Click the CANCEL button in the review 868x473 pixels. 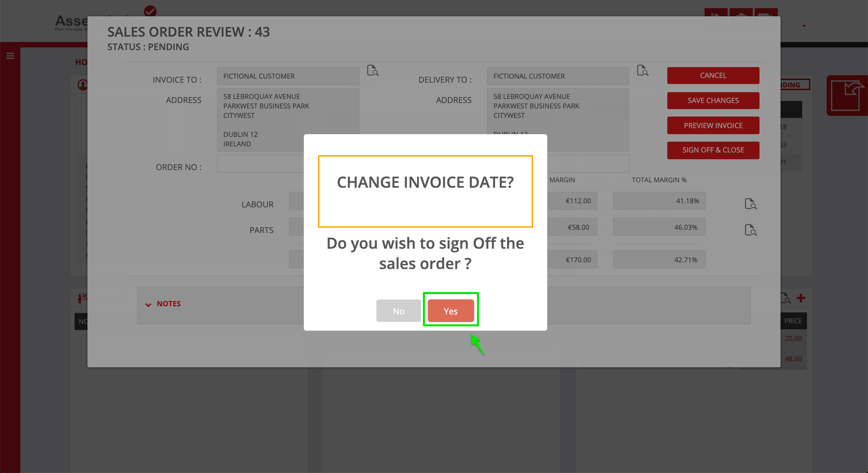tap(713, 76)
